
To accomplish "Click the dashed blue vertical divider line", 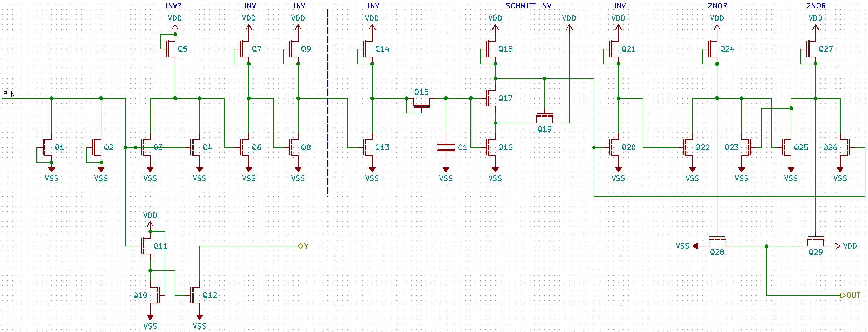I will coord(328,103).
